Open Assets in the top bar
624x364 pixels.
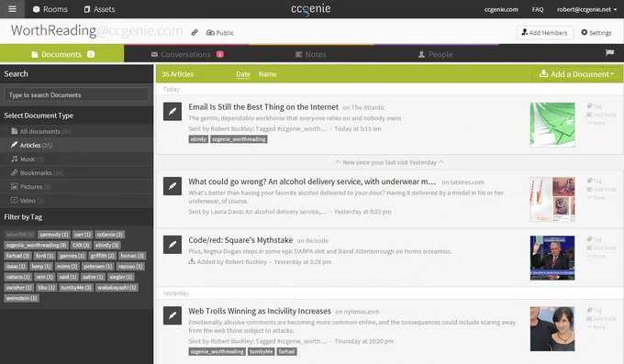99,9
